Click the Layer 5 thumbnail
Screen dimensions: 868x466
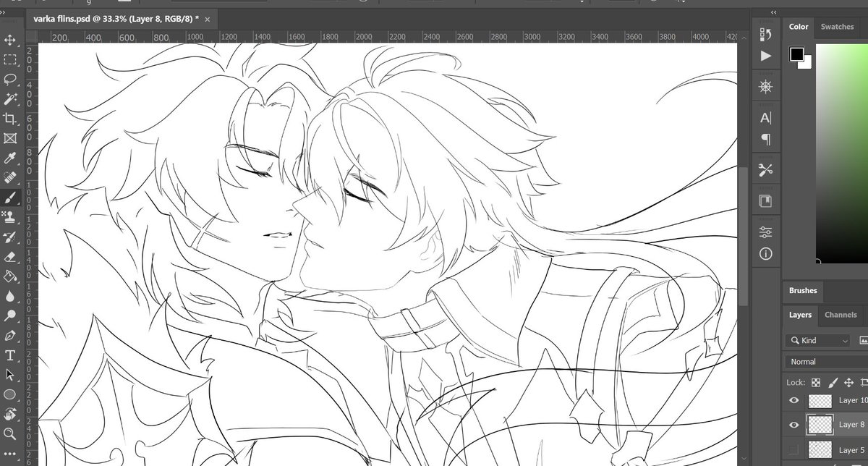[819, 449]
